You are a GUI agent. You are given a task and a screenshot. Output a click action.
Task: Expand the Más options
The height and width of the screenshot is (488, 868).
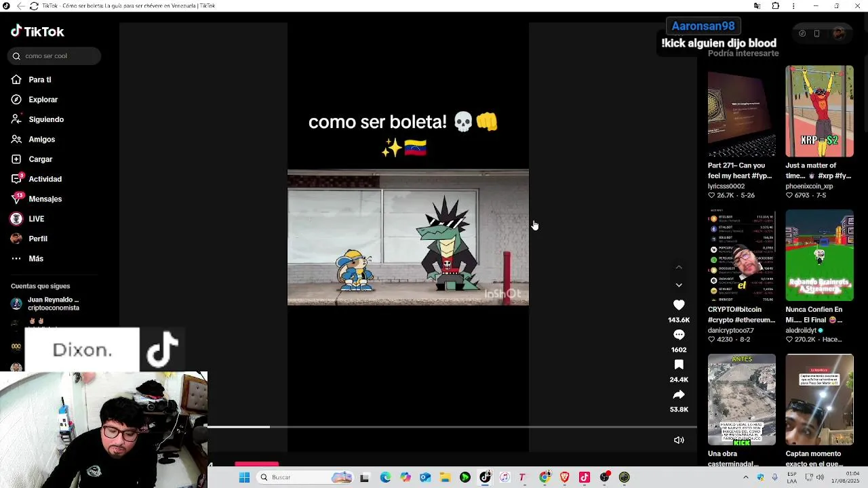tap(36, 258)
